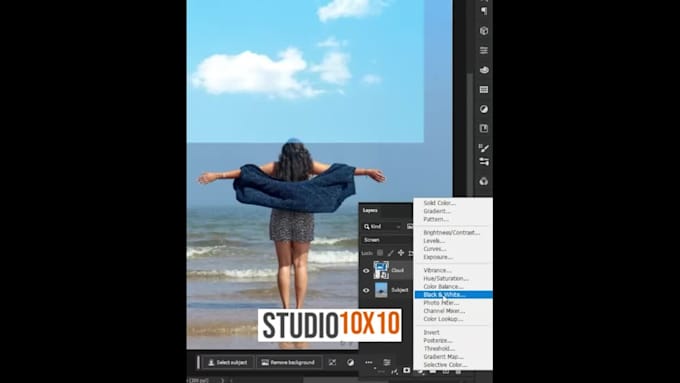680x383 pixels.
Task: Click the Cloud layer name
Action: (398, 270)
